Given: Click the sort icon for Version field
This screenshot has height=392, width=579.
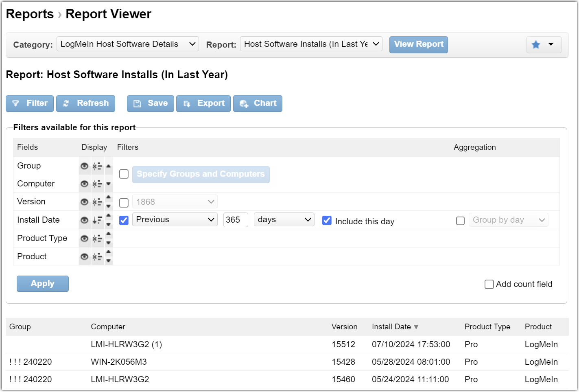Looking at the screenshot, I should (97, 202).
